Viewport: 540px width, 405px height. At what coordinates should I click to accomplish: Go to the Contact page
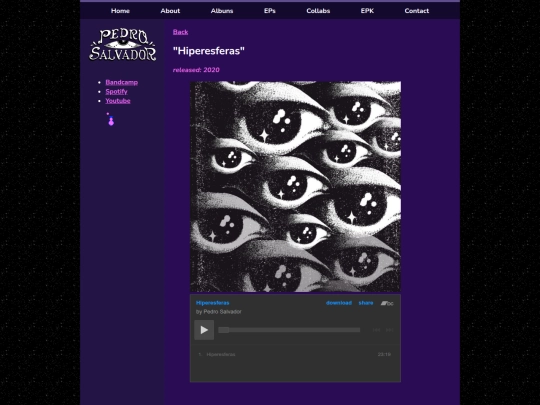click(417, 11)
